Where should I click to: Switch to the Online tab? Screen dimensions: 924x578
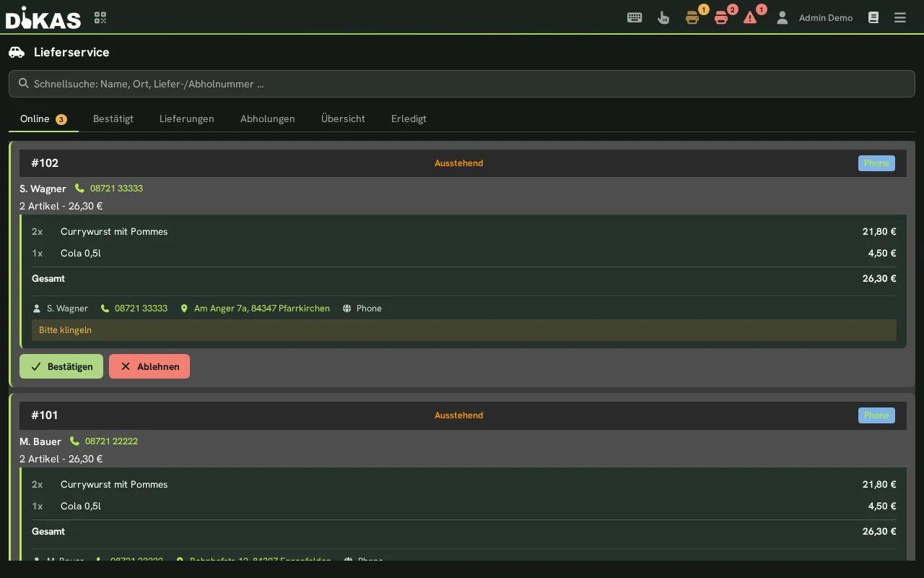(x=43, y=118)
